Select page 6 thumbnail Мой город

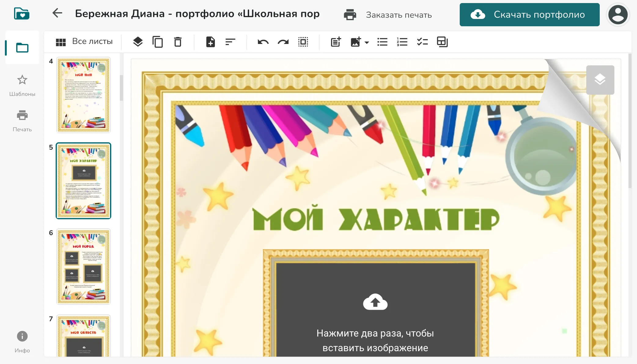(83, 267)
